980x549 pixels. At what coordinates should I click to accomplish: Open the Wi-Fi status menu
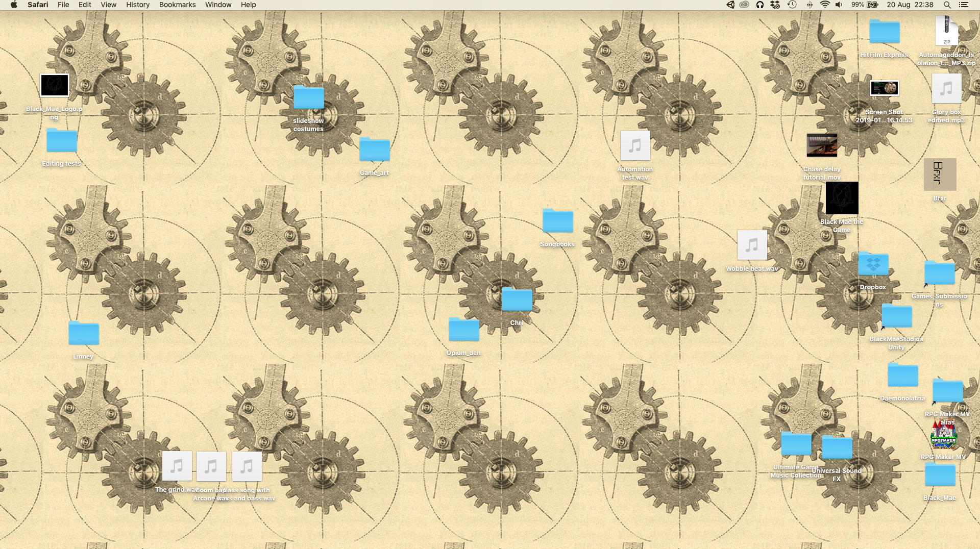click(825, 5)
